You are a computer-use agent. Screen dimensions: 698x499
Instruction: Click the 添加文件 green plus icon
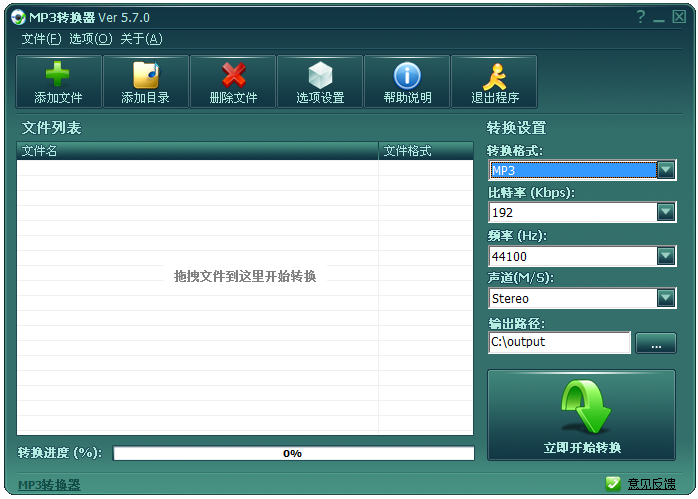point(58,73)
